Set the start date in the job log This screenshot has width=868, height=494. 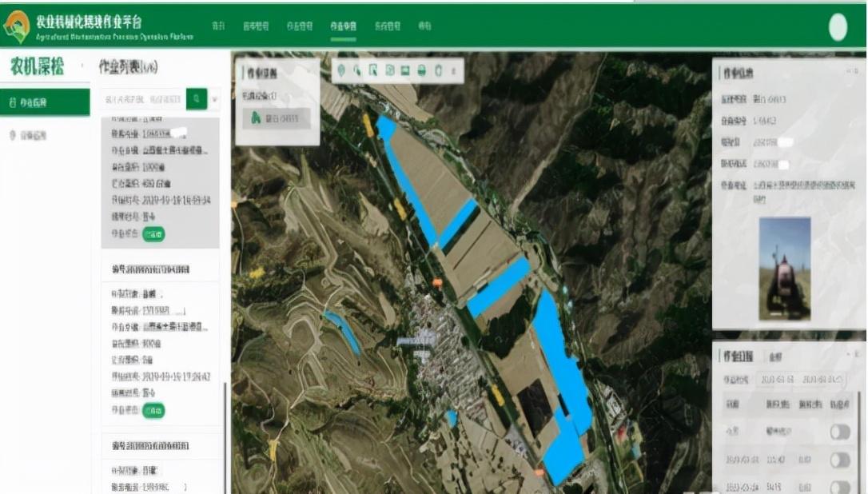point(777,380)
